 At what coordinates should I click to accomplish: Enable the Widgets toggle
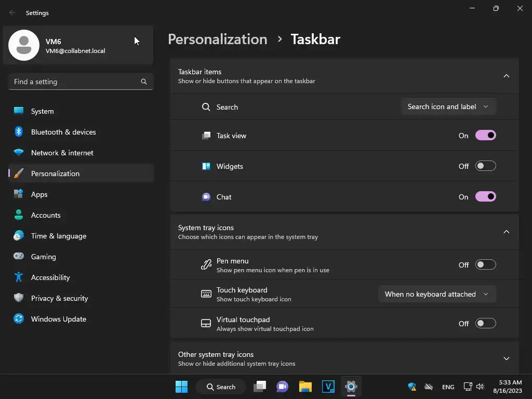[486, 166]
